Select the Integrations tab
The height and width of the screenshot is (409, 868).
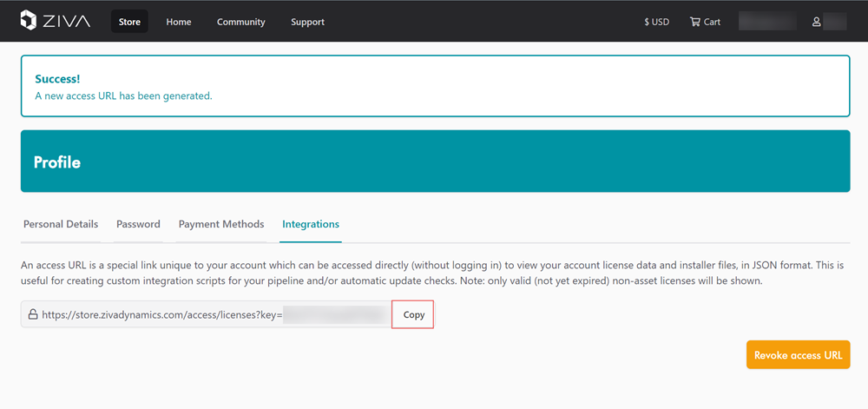311,224
